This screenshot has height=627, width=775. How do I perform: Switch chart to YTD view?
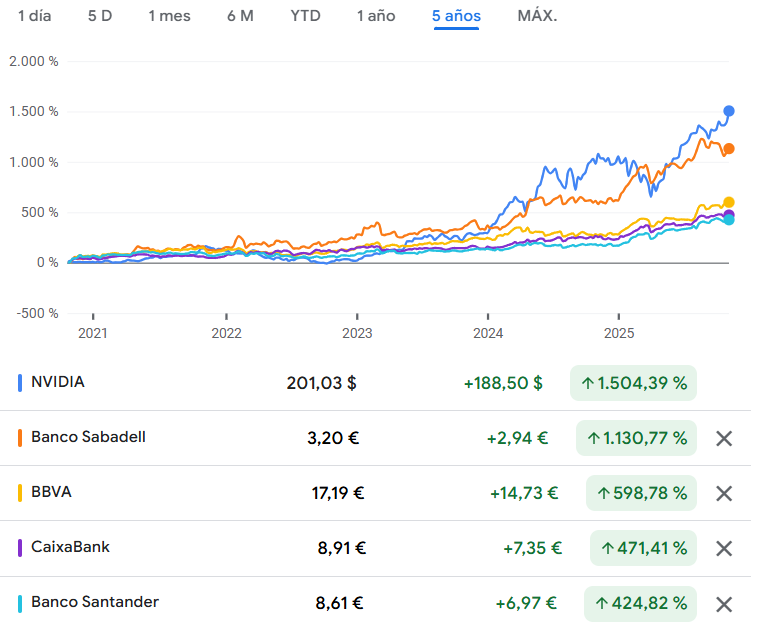[x=305, y=16]
